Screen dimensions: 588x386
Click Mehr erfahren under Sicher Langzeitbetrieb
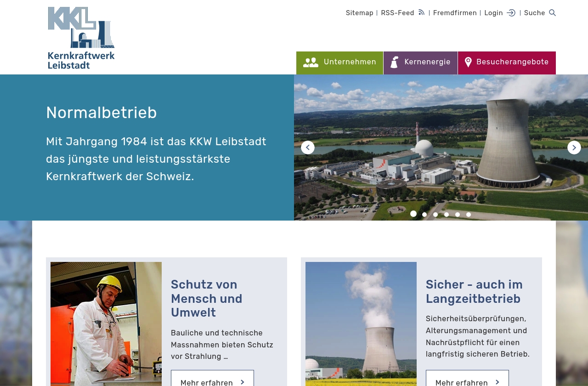pyautogui.click(x=467, y=378)
